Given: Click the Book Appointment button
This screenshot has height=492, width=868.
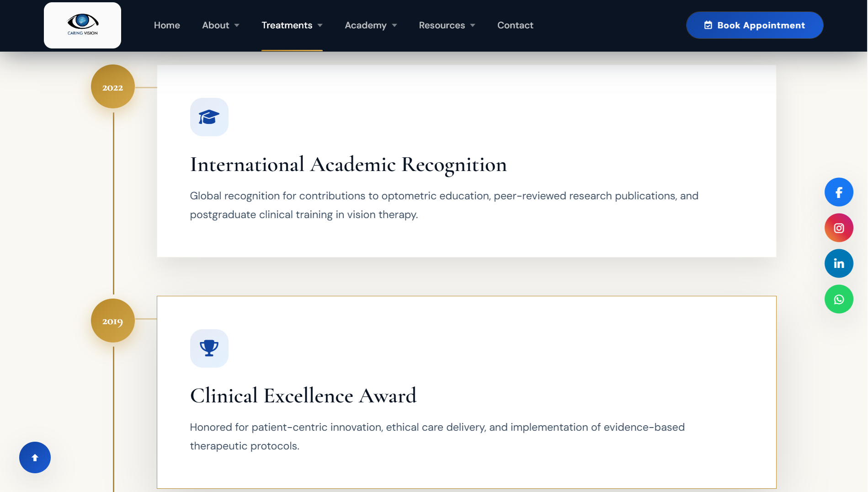Looking at the screenshot, I should (x=754, y=25).
